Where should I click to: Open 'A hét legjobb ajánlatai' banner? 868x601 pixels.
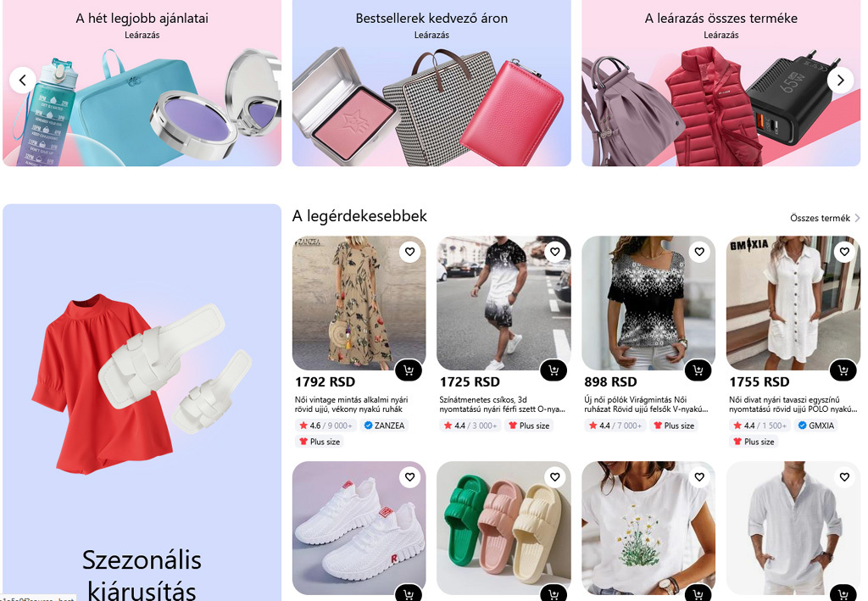tap(142, 83)
